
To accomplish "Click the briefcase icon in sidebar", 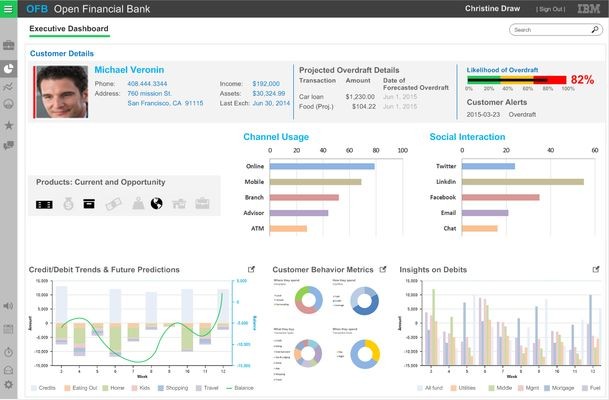I will pos(9,46).
